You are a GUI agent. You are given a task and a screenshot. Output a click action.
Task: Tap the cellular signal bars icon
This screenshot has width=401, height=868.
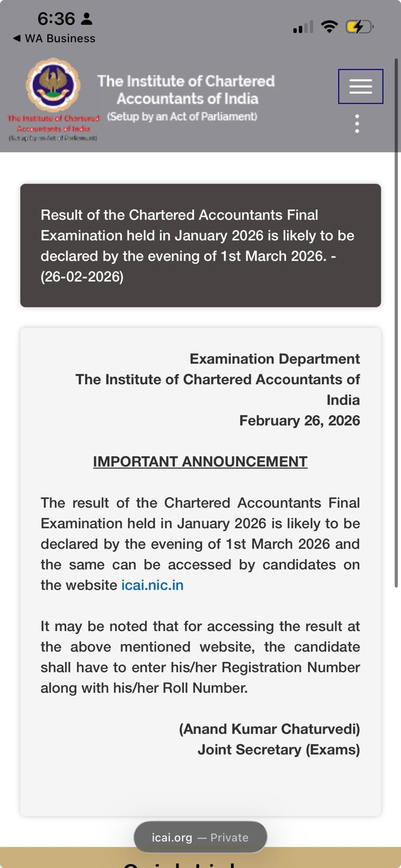[302, 25]
